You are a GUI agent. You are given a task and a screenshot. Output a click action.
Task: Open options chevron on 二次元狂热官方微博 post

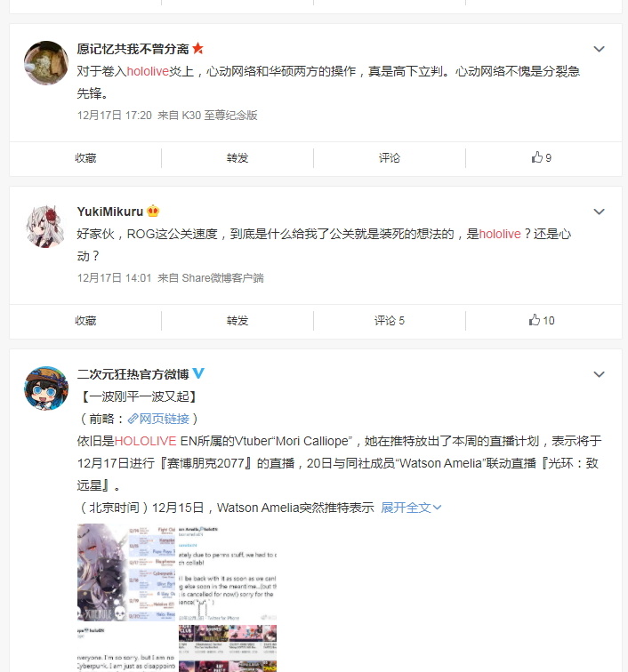pyautogui.click(x=599, y=374)
